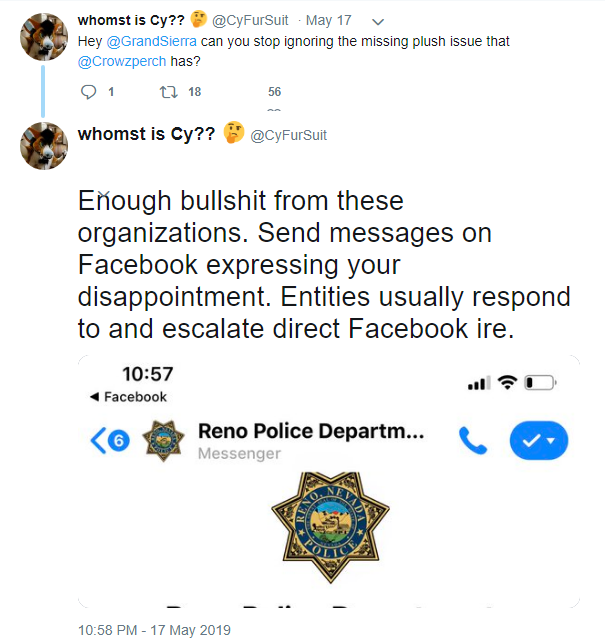The height and width of the screenshot is (643, 605).
Task: Tap the Back to Facebook label
Action: (x=129, y=397)
